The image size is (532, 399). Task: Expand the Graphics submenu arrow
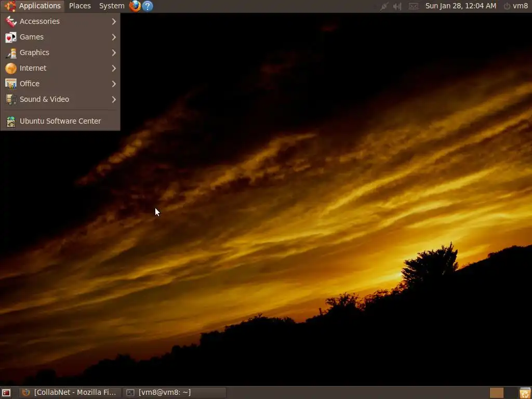(114, 52)
